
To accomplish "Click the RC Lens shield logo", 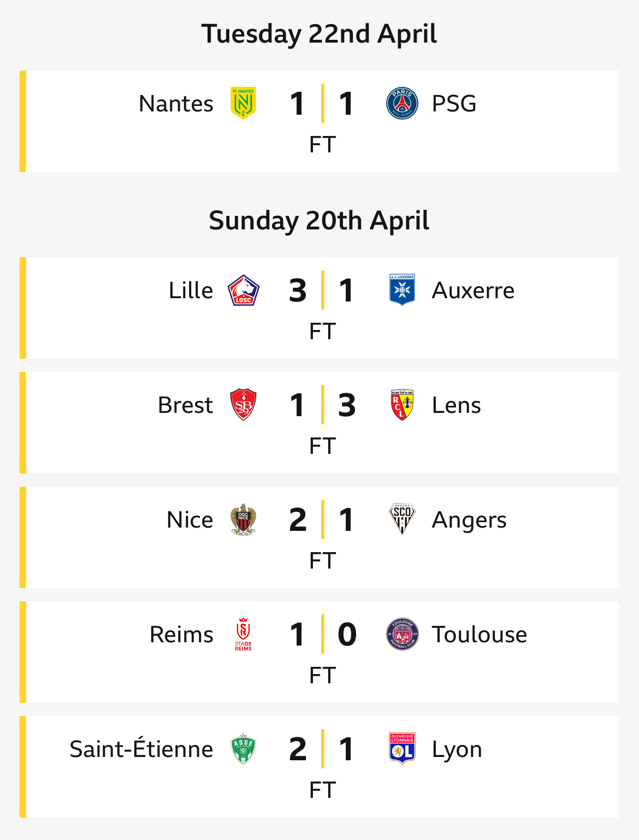I will click(402, 405).
